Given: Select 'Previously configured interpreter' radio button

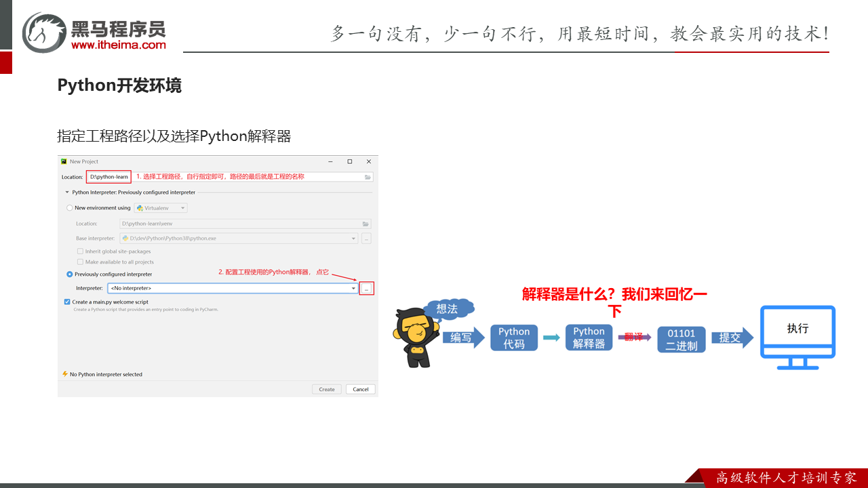Looking at the screenshot, I should pos(70,274).
